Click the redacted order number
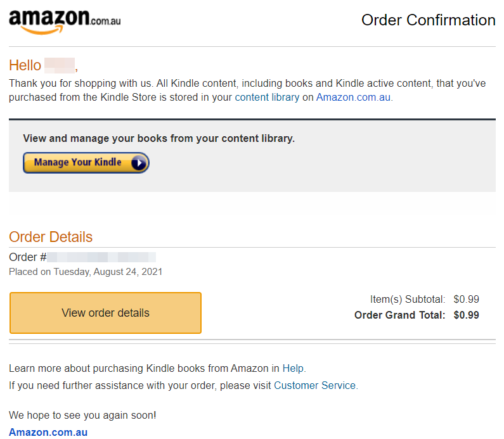 [101, 257]
